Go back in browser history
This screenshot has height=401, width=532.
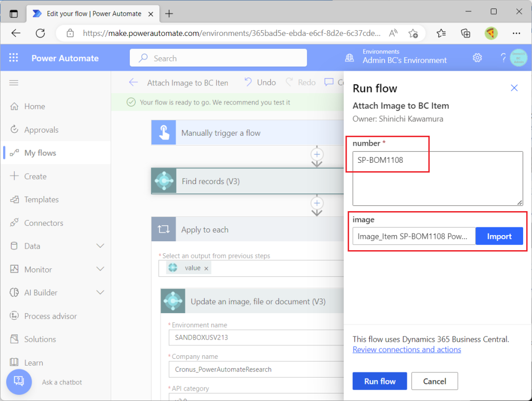coord(16,33)
